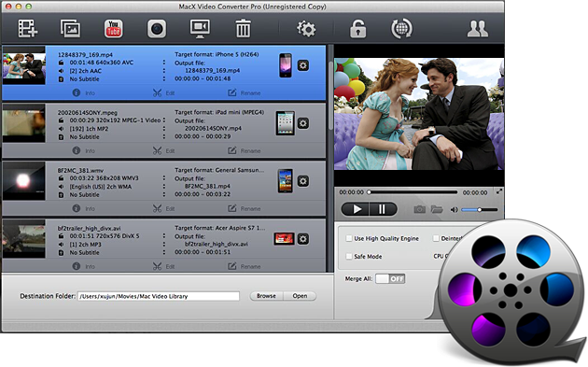The width and height of the screenshot is (588, 367).
Task: Click the iPhone target device icon
Action: 286,65
